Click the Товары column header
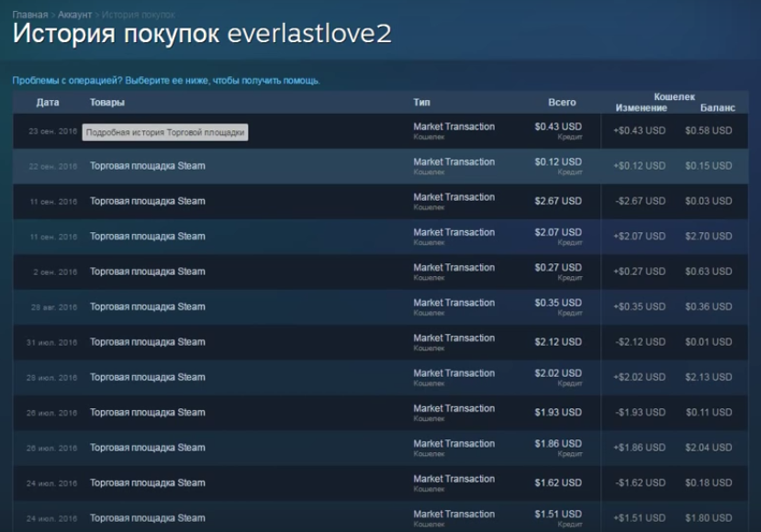This screenshot has height=532, width=761. 107,103
